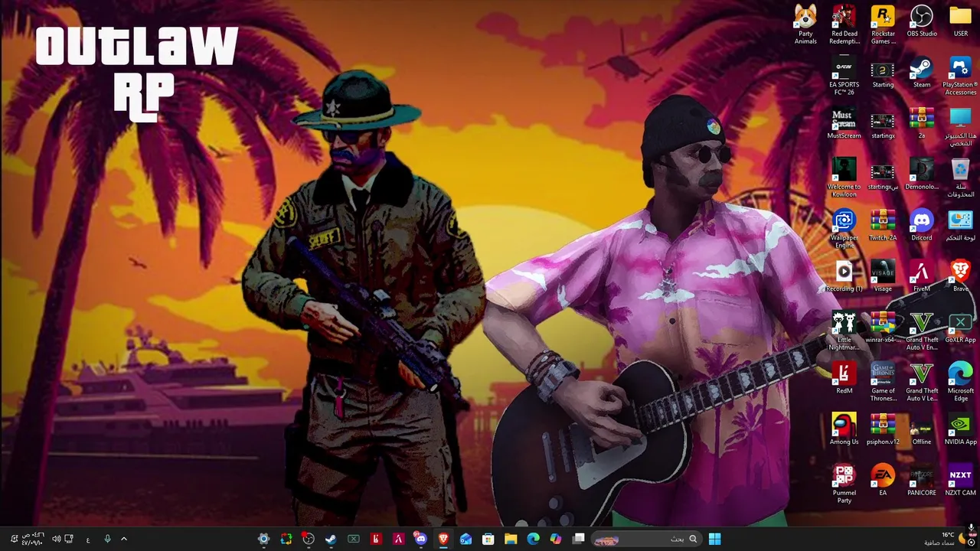The image size is (980, 551).
Task: Select the PANICORE desktop shortcut
Action: (922, 481)
